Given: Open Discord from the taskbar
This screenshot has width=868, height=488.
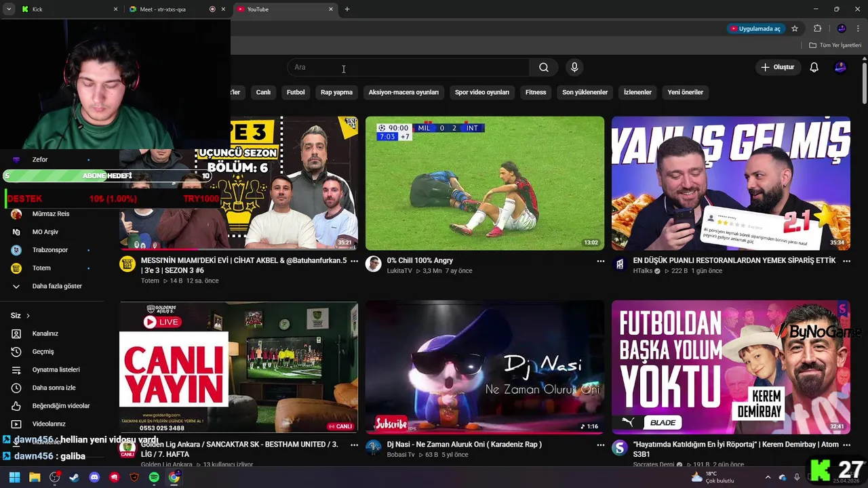Looking at the screenshot, I should (94, 477).
